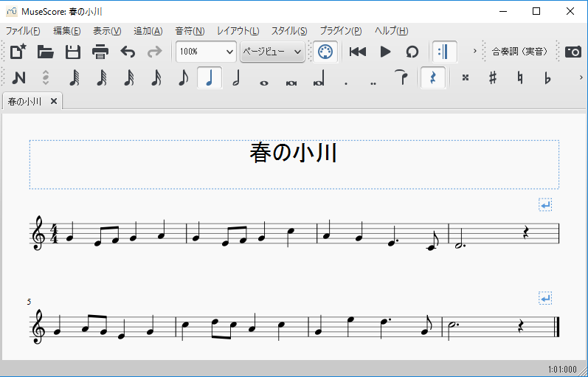Screen dimensions: 588x377
Task: Select the quarter note duration
Action: pyautogui.click(x=210, y=77)
